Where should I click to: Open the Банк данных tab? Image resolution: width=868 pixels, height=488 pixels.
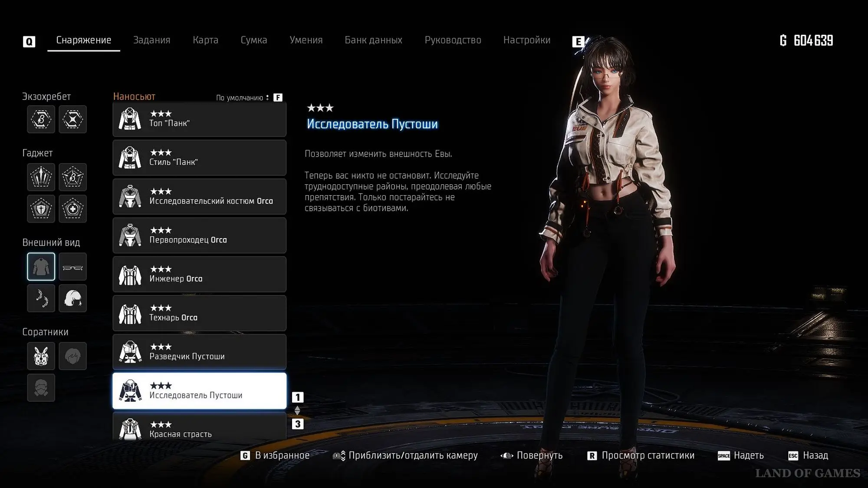(374, 40)
